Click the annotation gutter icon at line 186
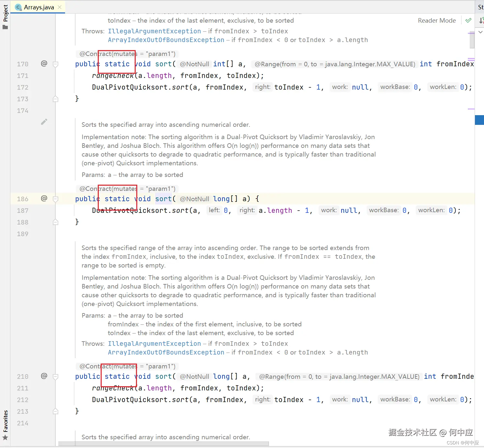Viewport: 484px width, 448px height. tap(44, 198)
